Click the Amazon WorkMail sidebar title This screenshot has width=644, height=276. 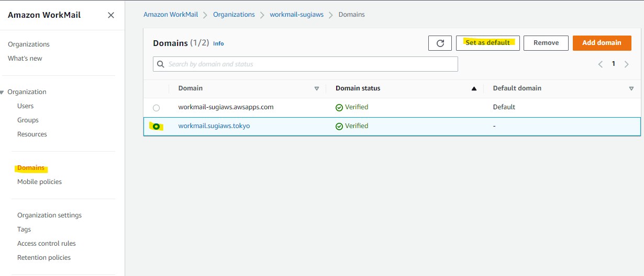(x=45, y=15)
